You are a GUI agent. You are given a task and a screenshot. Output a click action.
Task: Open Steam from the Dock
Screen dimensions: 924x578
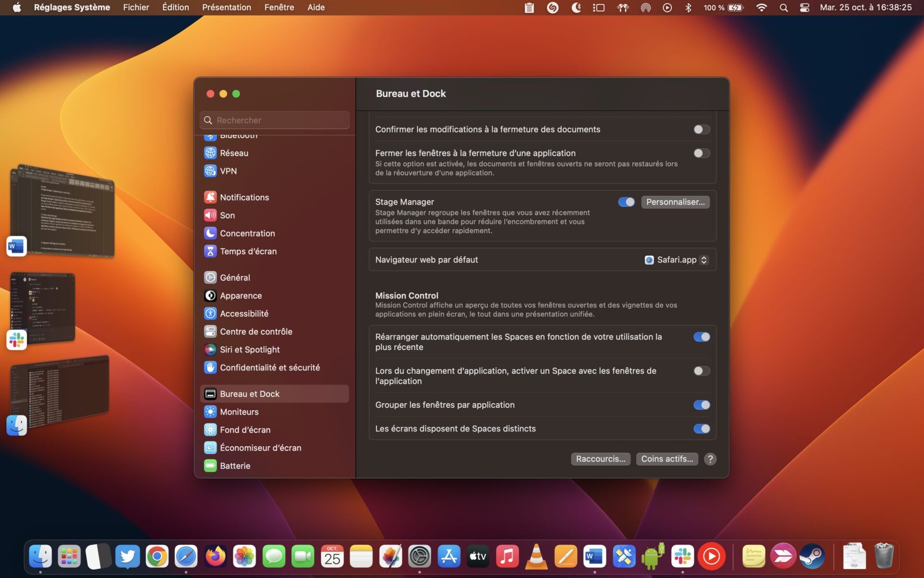[x=812, y=557]
